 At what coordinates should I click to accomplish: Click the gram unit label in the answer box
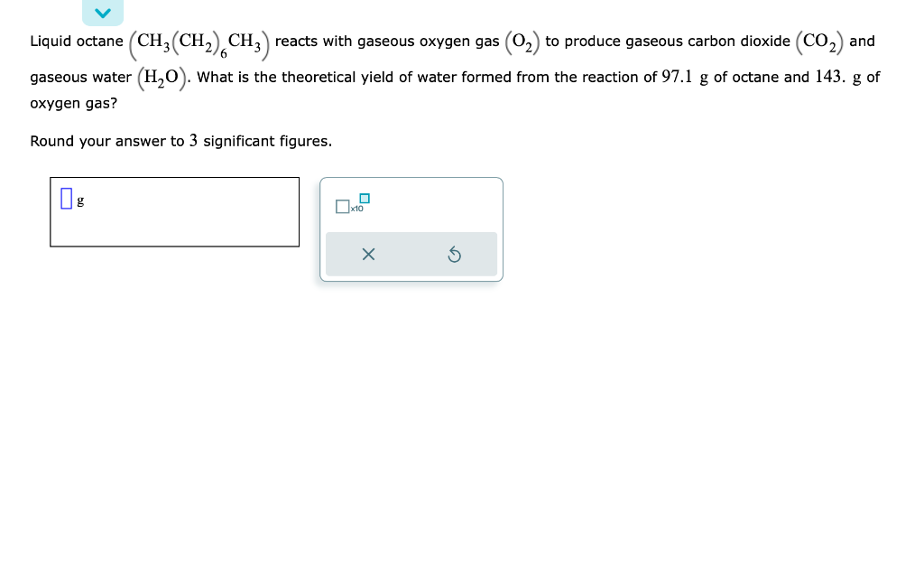pos(80,200)
